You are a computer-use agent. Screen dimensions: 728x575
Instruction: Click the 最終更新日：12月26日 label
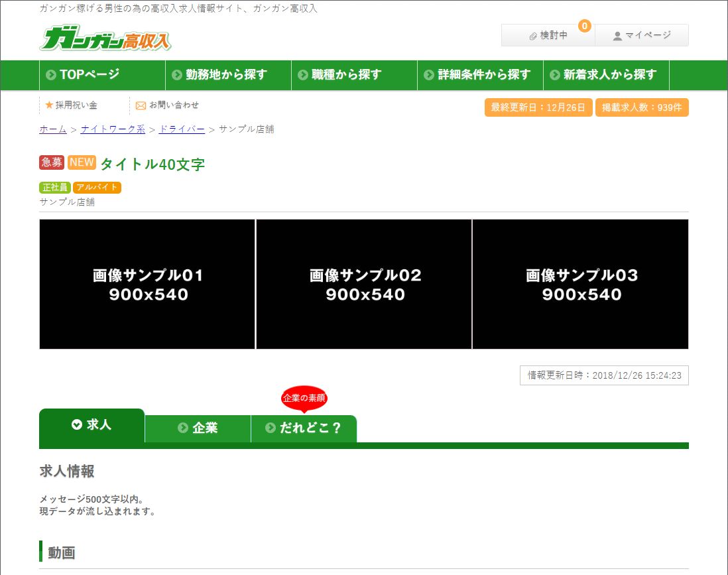[x=538, y=107]
